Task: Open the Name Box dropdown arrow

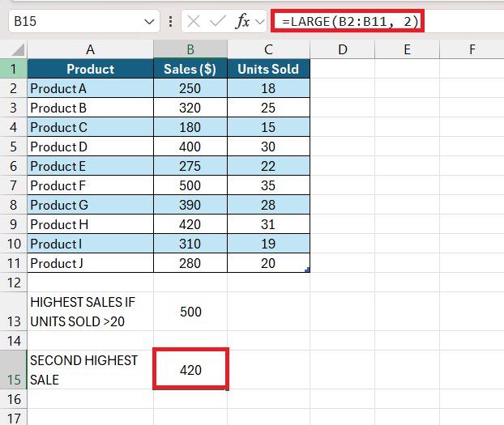Action: (x=149, y=22)
